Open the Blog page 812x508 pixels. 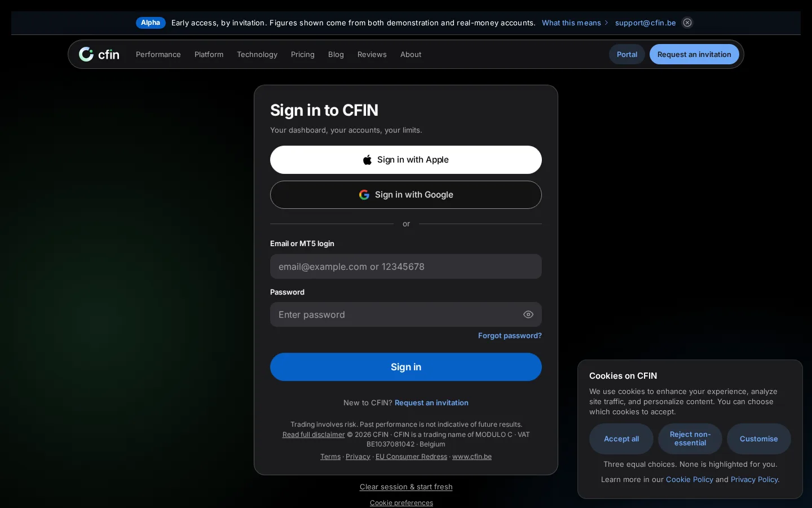(x=336, y=54)
